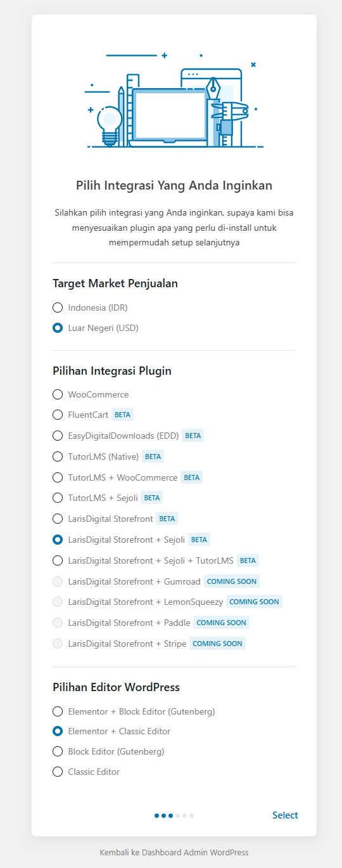Open Kembali ke Dashboard Admin WordPress link
This screenshot has width=342, height=868.
click(x=174, y=853)
